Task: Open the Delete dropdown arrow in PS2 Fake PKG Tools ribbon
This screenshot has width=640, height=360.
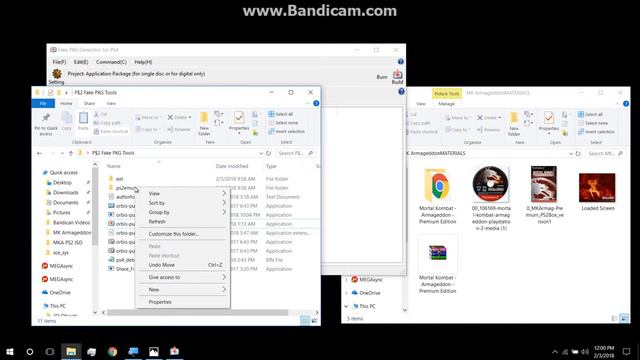Action: (190, 118)
